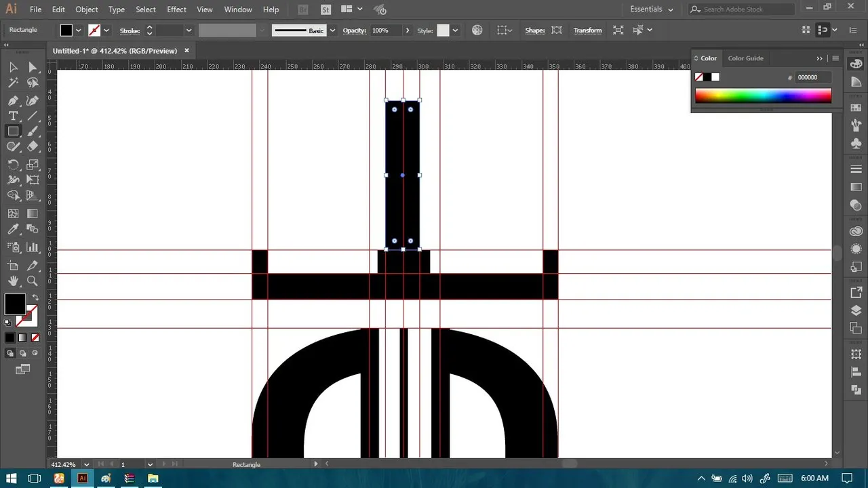Viewport: 868px width, 488px height.
Task: Switch to Color Guide tab
Action: 745,58
